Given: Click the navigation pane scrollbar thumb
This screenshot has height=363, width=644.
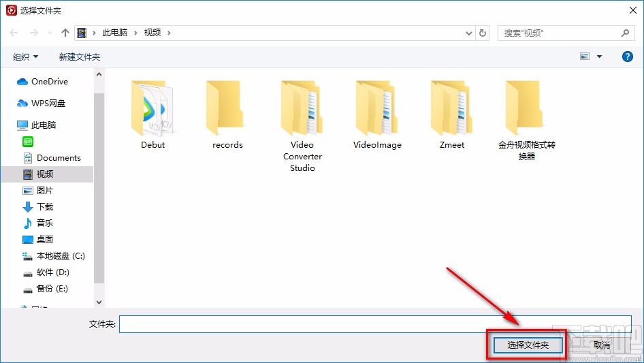Looking at the screenshot, I should [99, 188].
